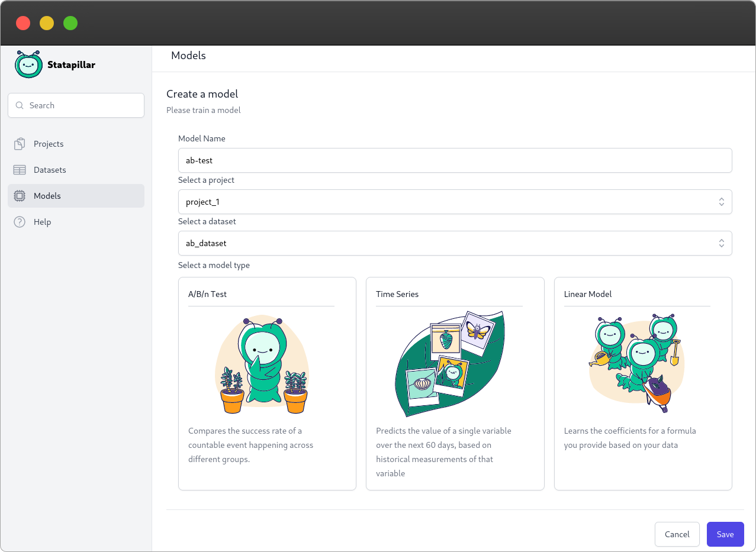Open the dataset dropdown showing ab_dataset
This screenshot has height=552, width=756.
[x=455, y=243]
